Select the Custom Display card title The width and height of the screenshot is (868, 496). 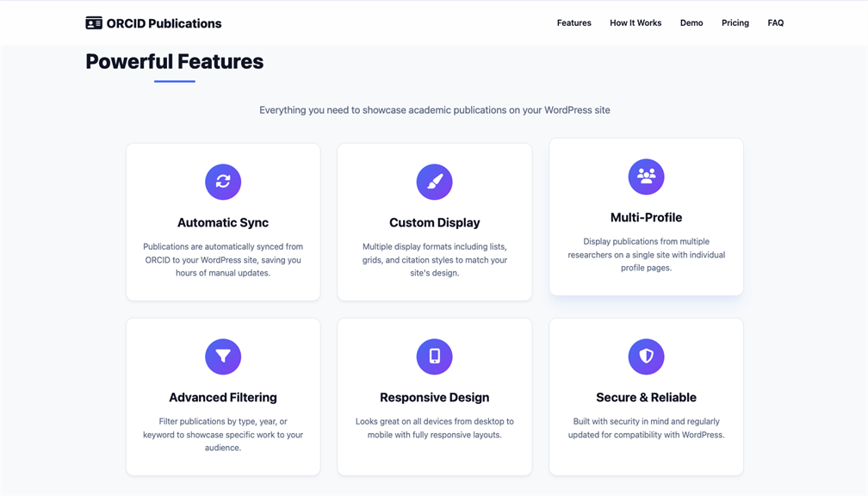coord(434,223)
